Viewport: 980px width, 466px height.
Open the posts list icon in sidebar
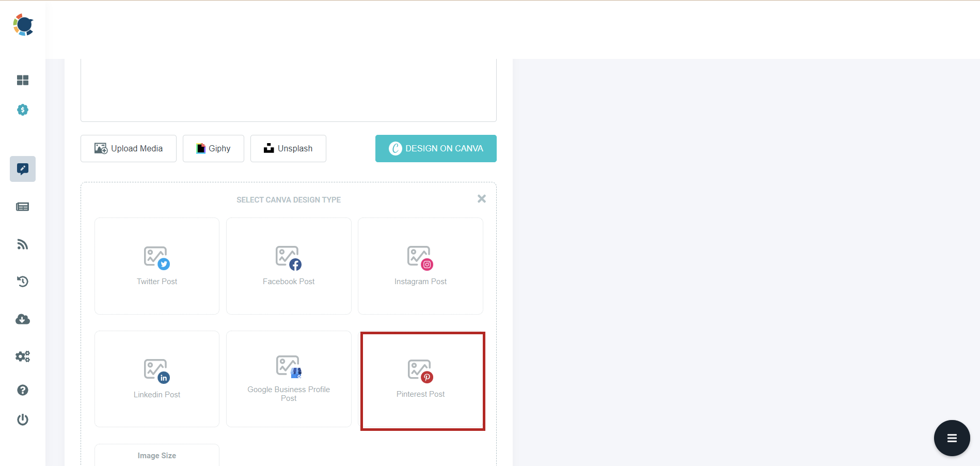(23, 207)
